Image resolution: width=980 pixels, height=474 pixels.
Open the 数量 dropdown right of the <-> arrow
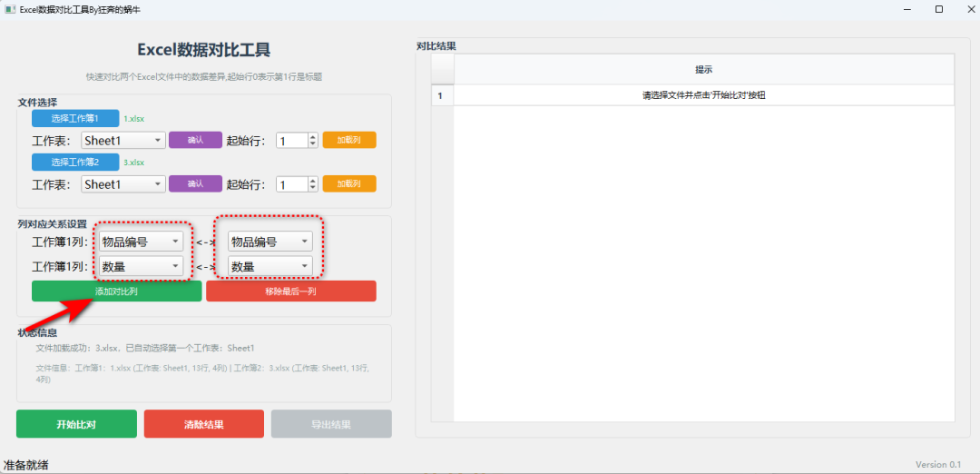[x=270, y=266]
